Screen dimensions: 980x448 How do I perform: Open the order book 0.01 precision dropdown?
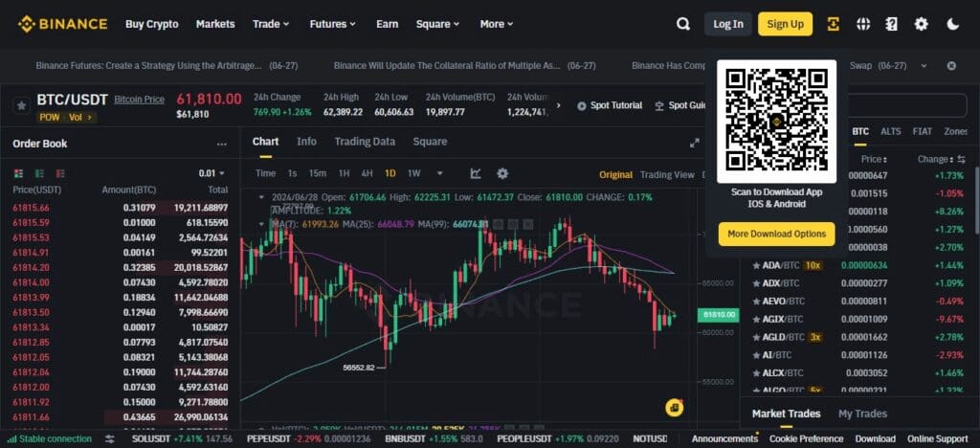pos(212,173)
